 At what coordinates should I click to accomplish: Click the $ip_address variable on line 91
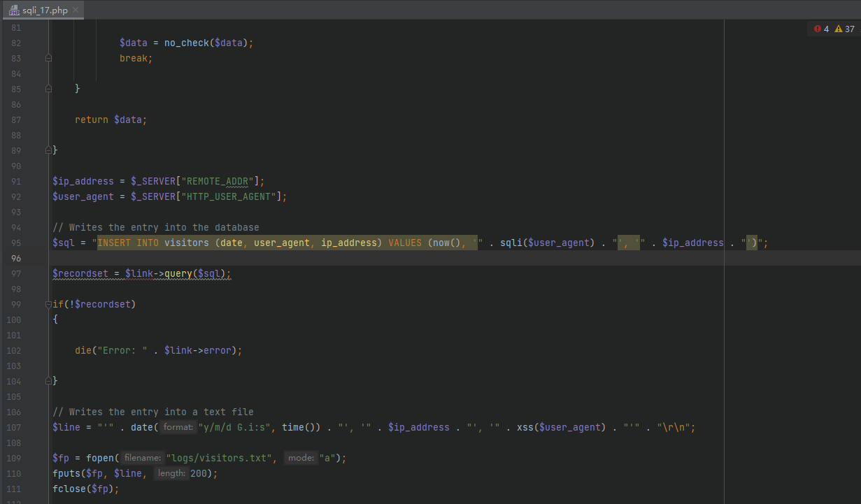pyautogui.click(x=83, y=182)
